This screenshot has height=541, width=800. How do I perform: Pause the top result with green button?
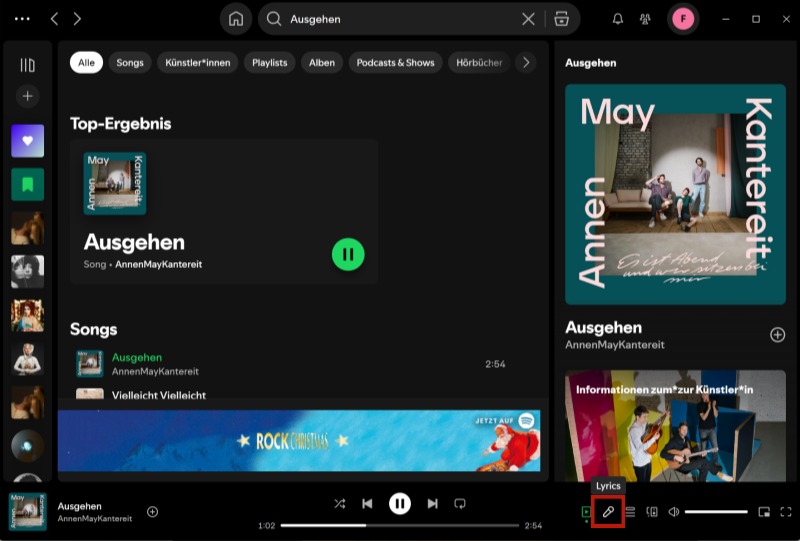[348, 254]
